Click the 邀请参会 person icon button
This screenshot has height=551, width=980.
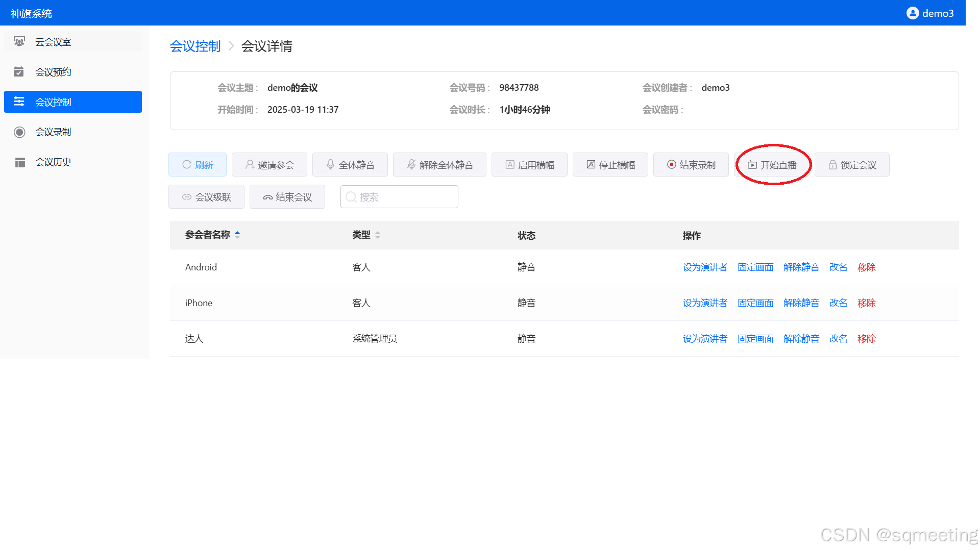pyautogui.click(x=250, y=165)
